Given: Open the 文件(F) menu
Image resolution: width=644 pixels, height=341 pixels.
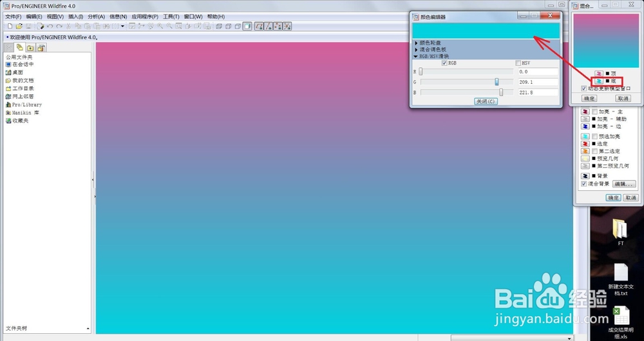Looking at the screenshot, I should [13, 17].
